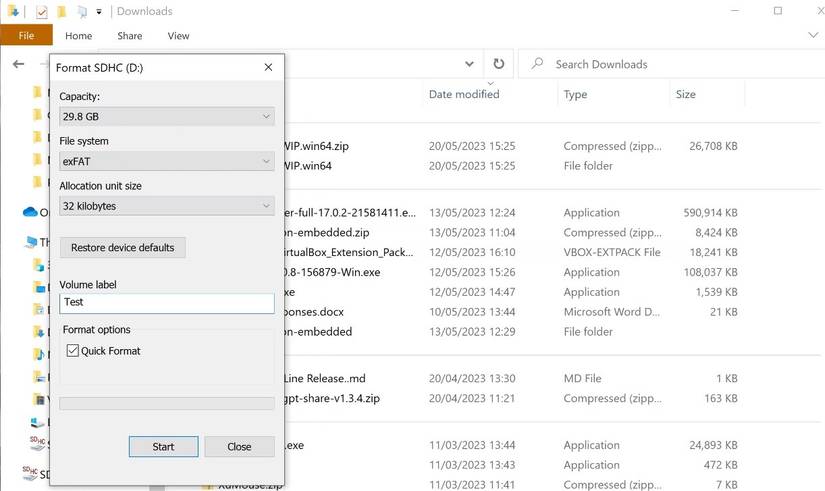This screenshot has height=491, width=825.
Task: Click the size value 24,893 KB
Action: (x=713, y=445)
